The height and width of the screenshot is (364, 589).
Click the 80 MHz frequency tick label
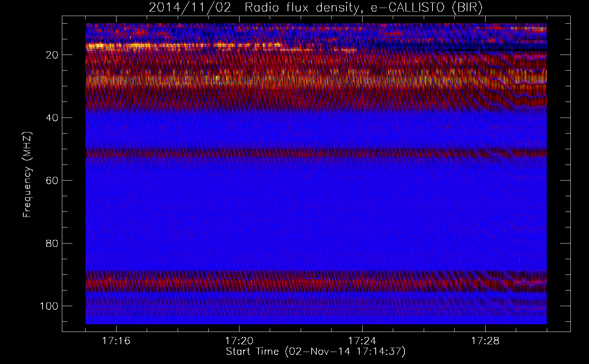tap(52, 243)
